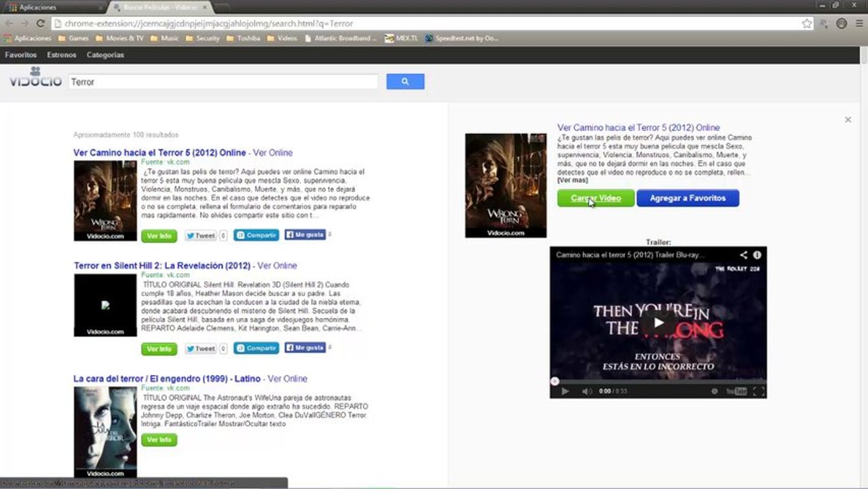
Task: Open the Atlantic Broadband bookmark
Action: click(x=340, y=39)
